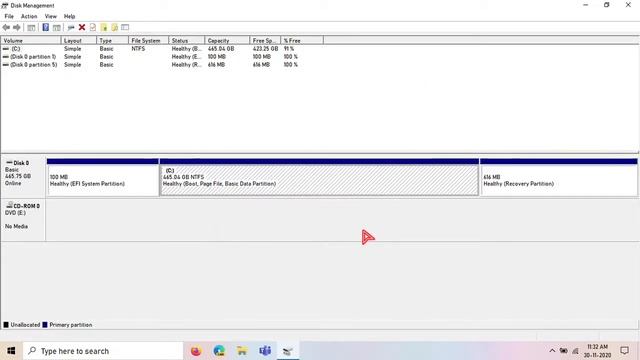Click the 423.25 GB free space cell
Image resolution: width=640 pixels, height=360 pixels.
[x=265, y=49]
